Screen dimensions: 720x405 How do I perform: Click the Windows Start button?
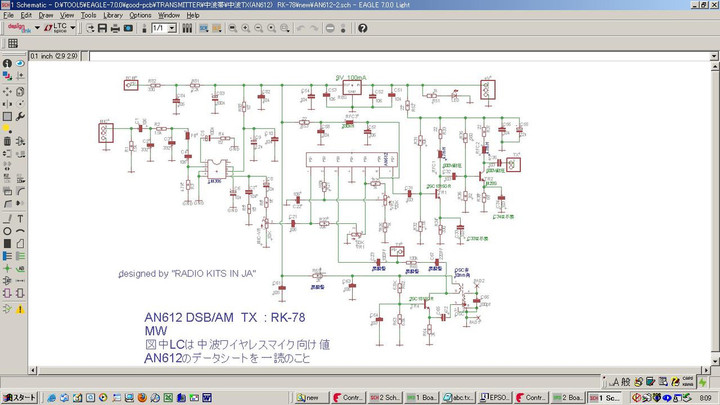pos(20,397)
